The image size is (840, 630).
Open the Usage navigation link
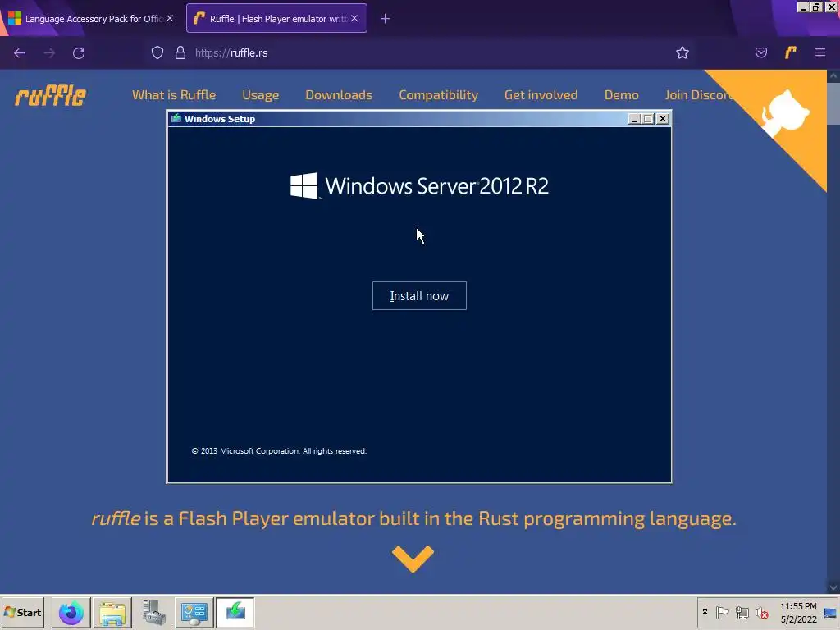coord(260,95)
